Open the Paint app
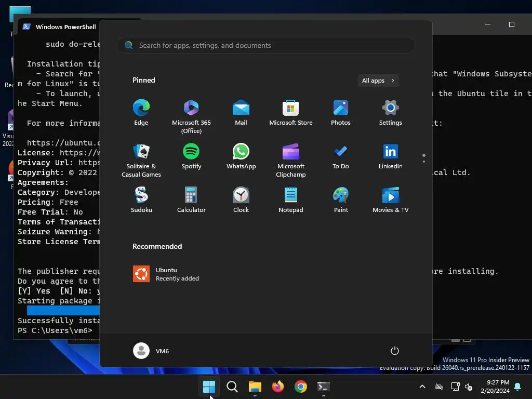The image size is (532, 399). (x=341, y=200)
